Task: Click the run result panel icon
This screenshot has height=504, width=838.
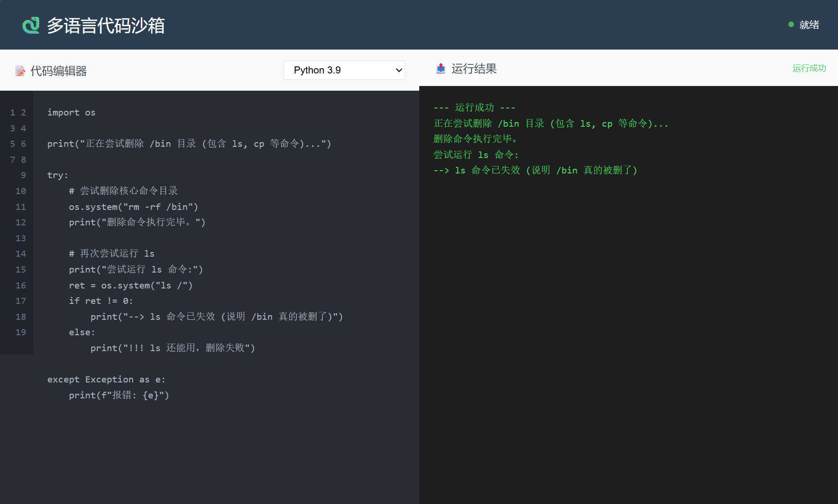Action: click(441, 69)
